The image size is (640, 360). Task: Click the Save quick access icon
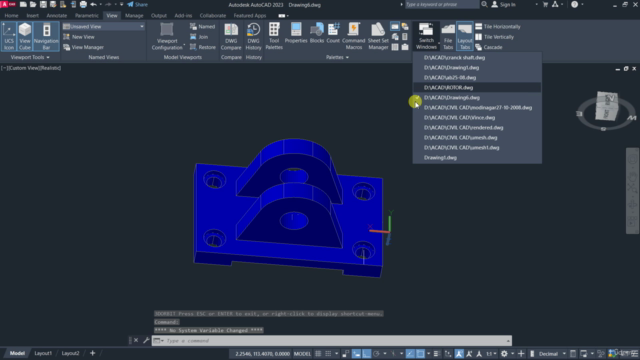43,4
